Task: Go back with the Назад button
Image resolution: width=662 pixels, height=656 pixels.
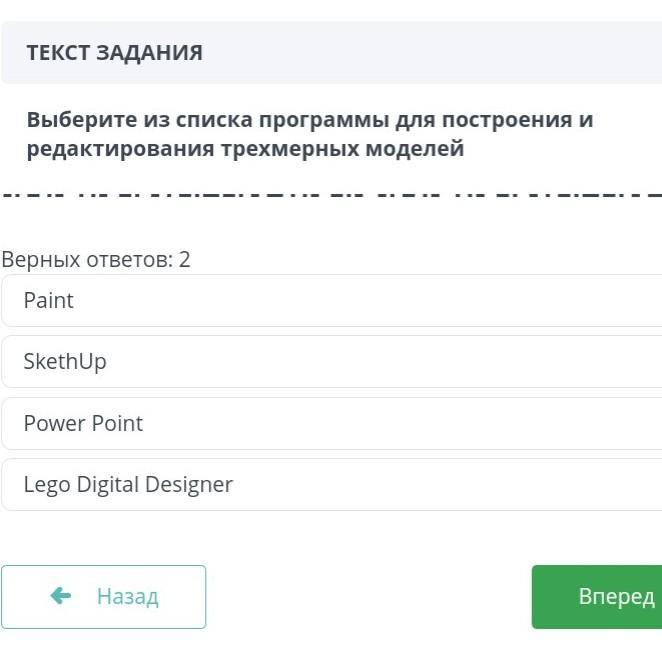Action: click(x=104, y=597)
